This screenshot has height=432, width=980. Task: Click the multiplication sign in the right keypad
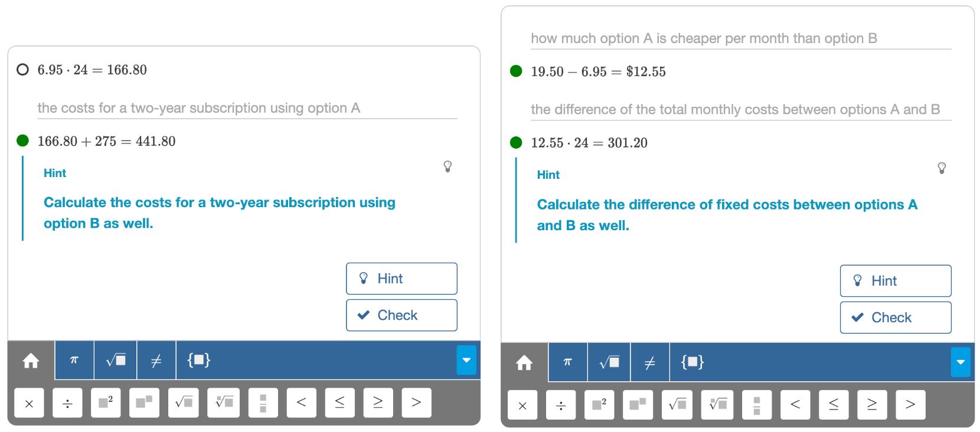coord(522,405)
